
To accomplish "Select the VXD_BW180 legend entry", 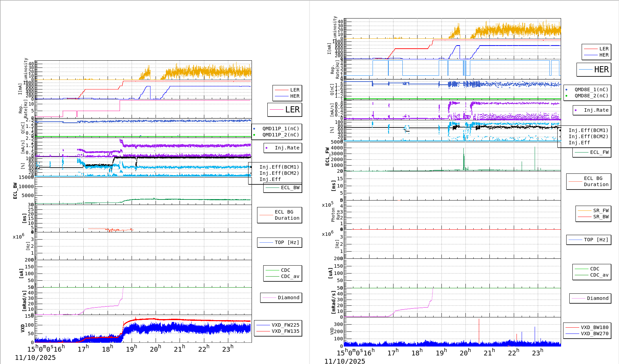I will [x=594, y=327].
